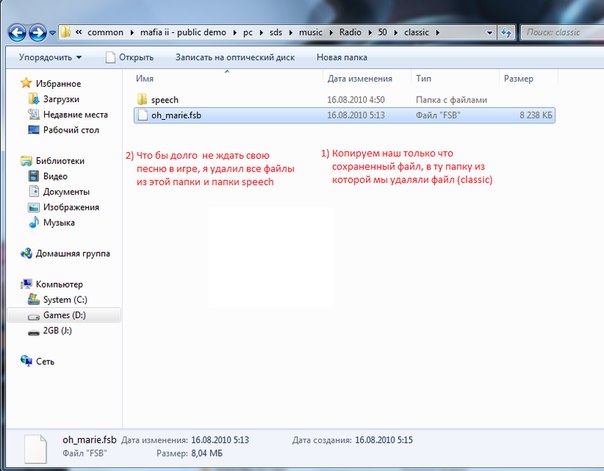Sort by the Дата изменения column
Screen dimensions: 604x471
[x=360, y=77]
